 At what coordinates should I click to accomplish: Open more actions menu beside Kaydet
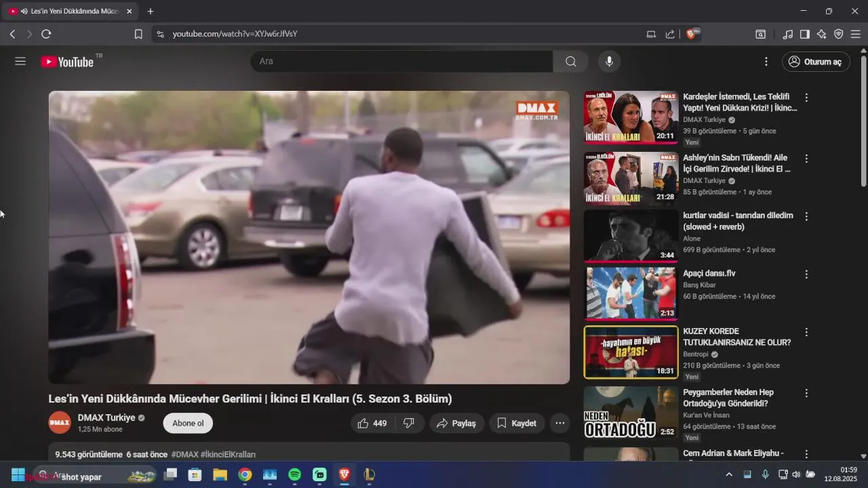[x=560, y=423]
